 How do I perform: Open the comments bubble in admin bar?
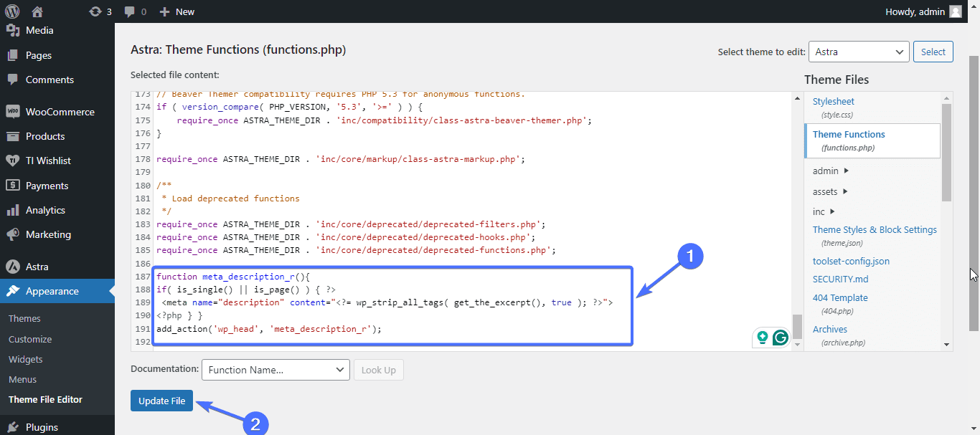(x=129, y=11)
